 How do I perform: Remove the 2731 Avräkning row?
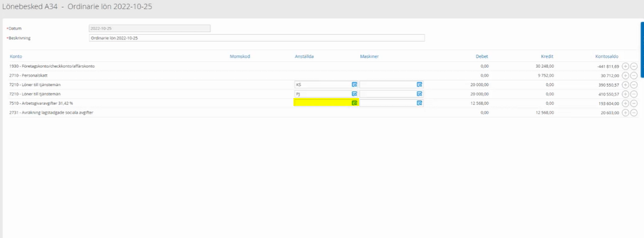(x=634, y=112)
